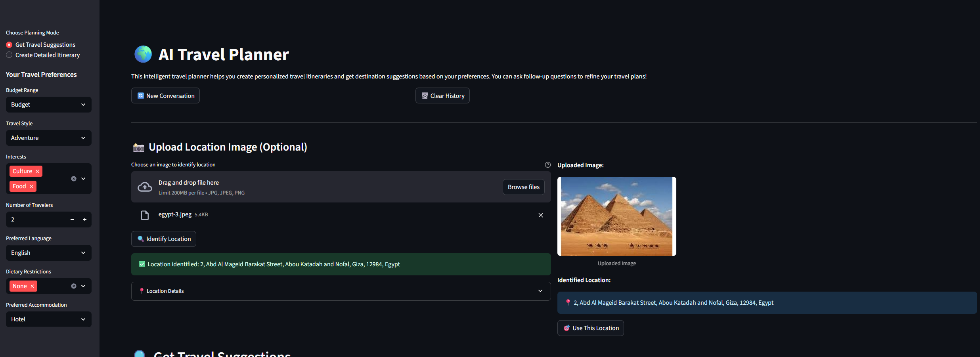The image size is (980, 357).
Task: Open the Preferred Language dropdown
Action: tap(49, 253)
